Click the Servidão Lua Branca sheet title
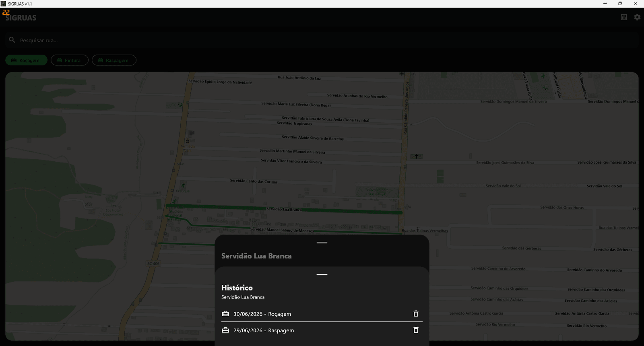 [x=256, y=256]
